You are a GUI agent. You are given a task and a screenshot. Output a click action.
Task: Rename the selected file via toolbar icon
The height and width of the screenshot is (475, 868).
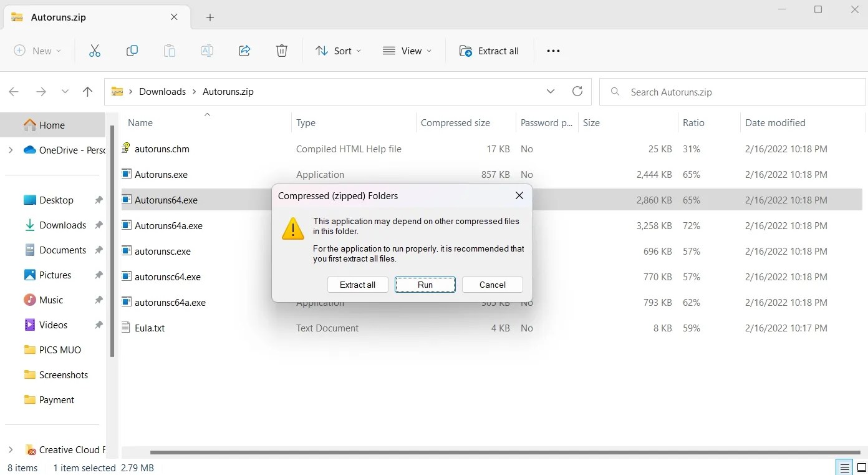pos(206,51)
